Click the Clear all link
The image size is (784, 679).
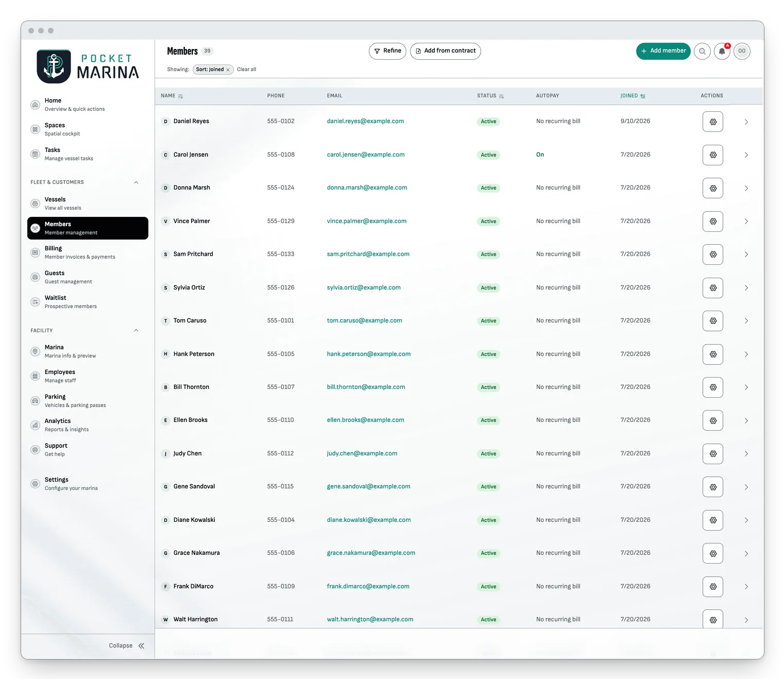click(246, 70)
